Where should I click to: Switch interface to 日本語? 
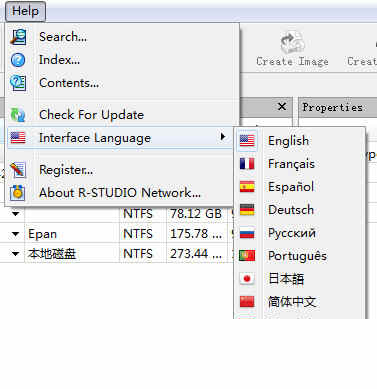click(286, 279)
